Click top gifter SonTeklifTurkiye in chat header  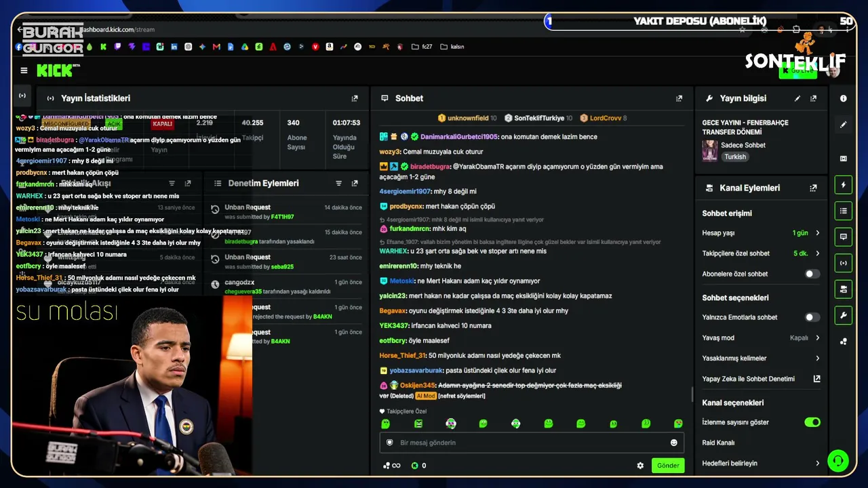point(539,118)
